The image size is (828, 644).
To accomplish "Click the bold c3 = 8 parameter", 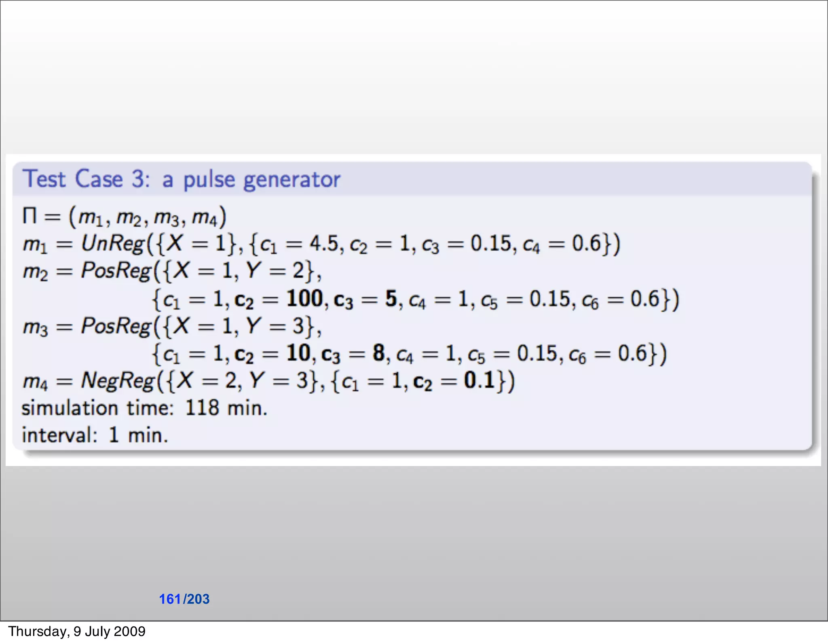I will pyautogui.click(x=353, y=354).
